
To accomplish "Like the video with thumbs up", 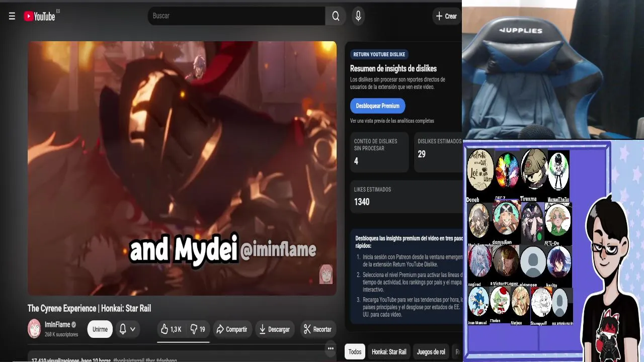I will point(171,329).
